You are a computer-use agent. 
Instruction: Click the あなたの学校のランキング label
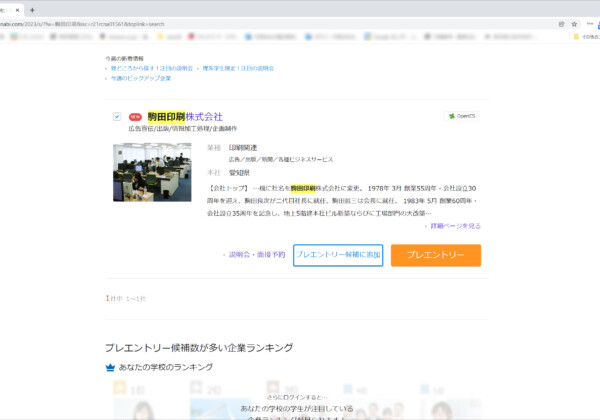166,367
